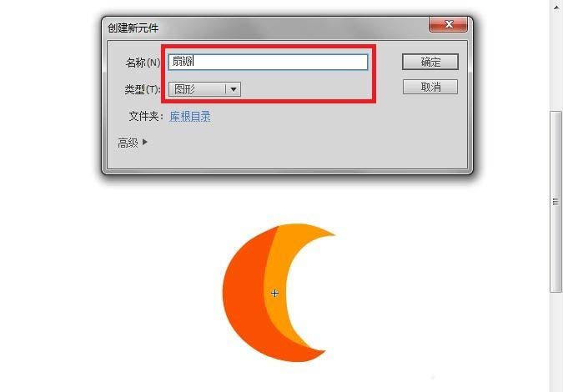Click the 名称 name input field

click(269, 62)
